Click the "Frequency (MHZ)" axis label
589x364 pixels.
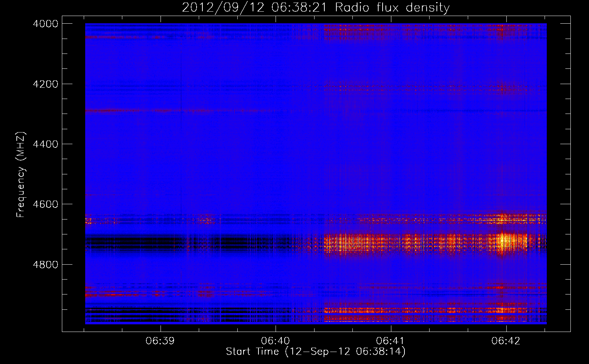coord(21,175)
